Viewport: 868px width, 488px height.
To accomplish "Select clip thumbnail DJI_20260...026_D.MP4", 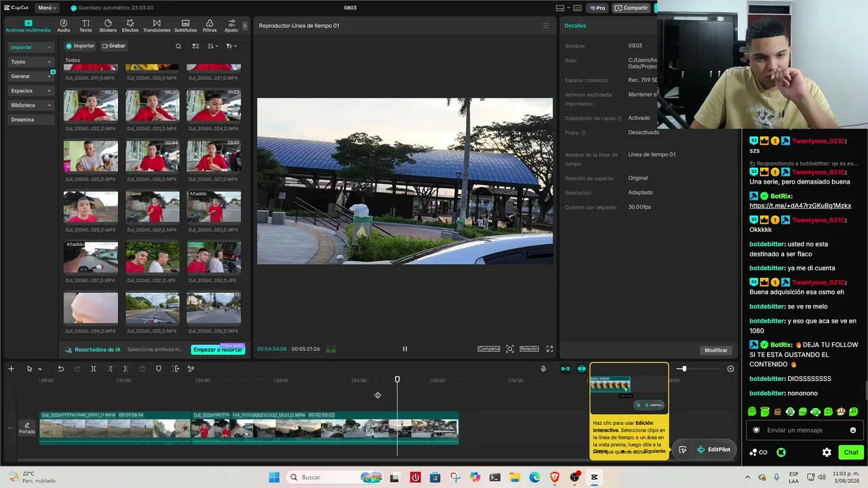I will (x=153, y=156).
